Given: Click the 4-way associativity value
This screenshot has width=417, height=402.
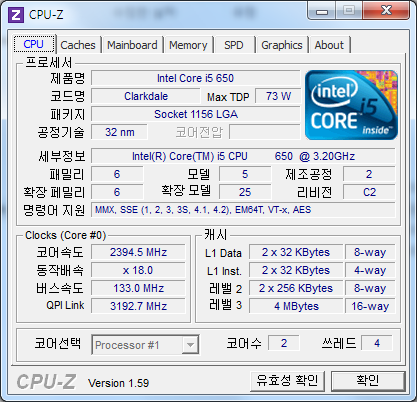Looking at the screenshot, I should [370, 270].
